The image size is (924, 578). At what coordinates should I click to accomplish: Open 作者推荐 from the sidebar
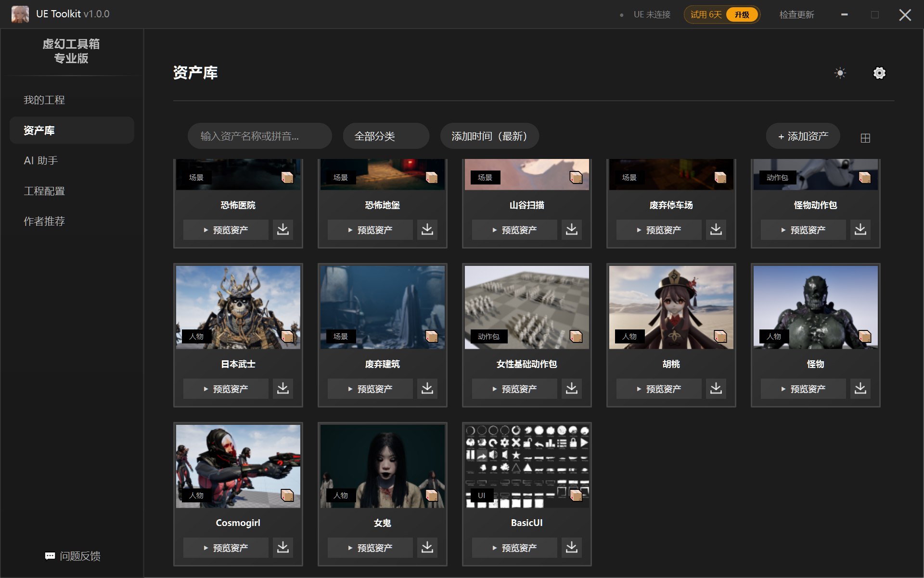(x=44, y=221)
